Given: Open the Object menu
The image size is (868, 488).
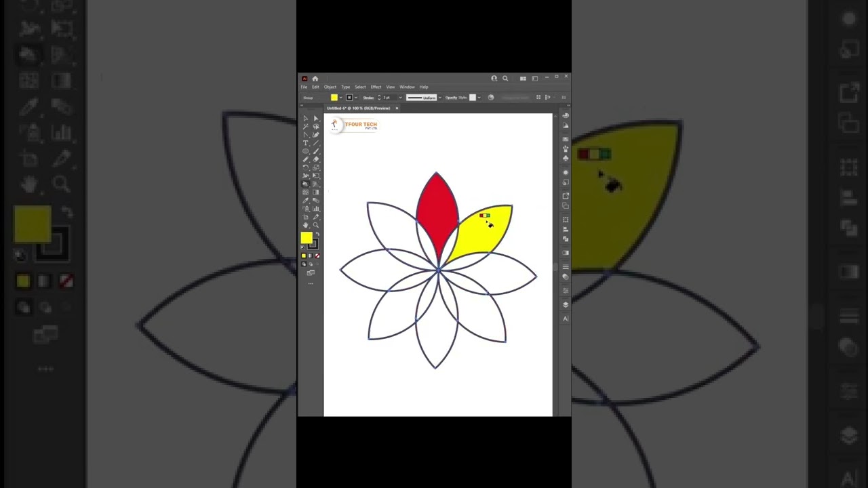Looking at the screenshot, I should [x=330, y=87].
